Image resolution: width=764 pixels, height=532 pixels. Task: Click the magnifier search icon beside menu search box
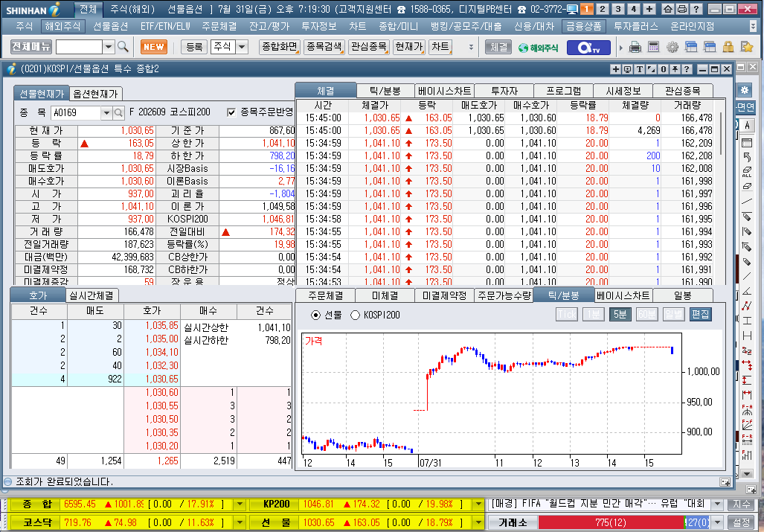pos(123,47)
